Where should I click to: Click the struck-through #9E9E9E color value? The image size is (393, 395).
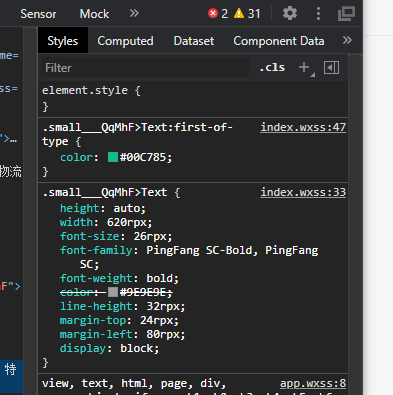pyautogui.click(x=143, y=292)
